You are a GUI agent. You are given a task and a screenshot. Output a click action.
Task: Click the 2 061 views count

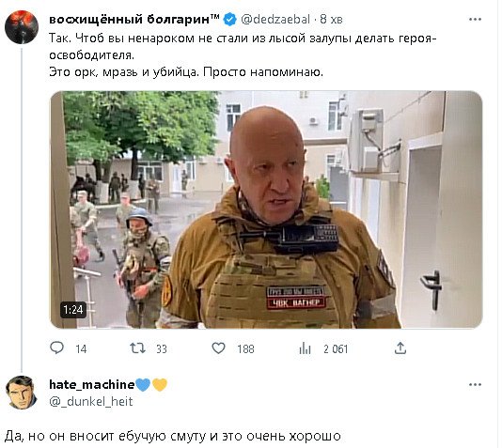[x=336, y=348]
